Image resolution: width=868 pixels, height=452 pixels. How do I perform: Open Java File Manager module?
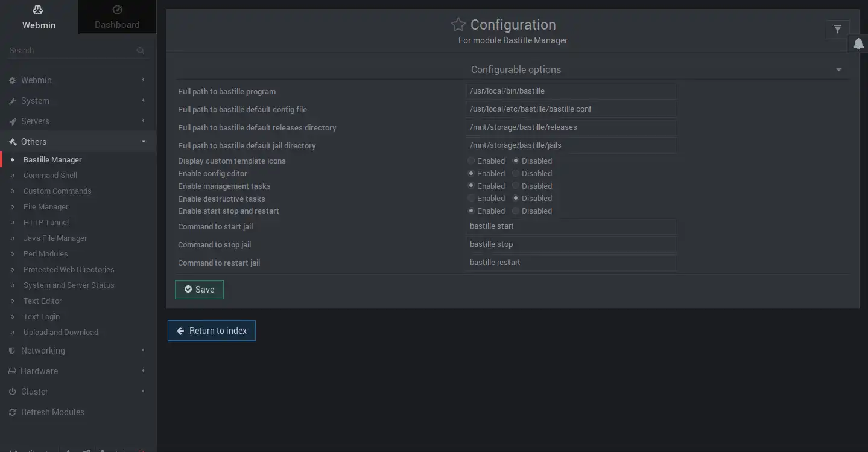click(x=55, y=238)
